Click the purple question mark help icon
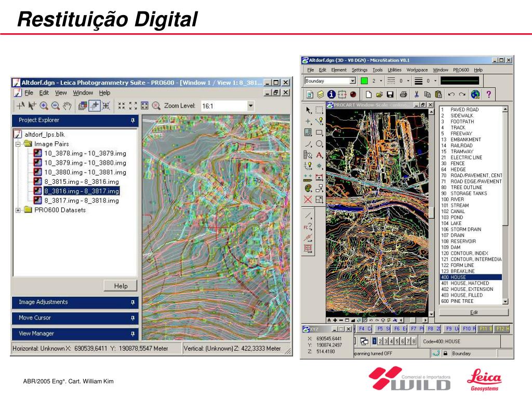Viewport: 532px width, 399px height. [x=488, y=95]
